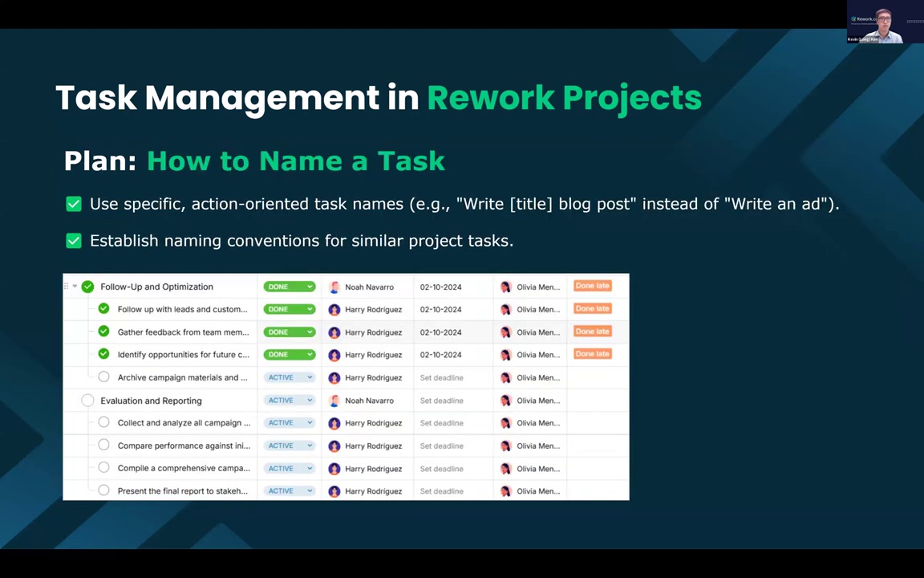Viewport: 924px width, 578px height.
Task: Click Harry Rodriguez avatar in Compile a comprehensive row
Action: click(x=334, y=469)
